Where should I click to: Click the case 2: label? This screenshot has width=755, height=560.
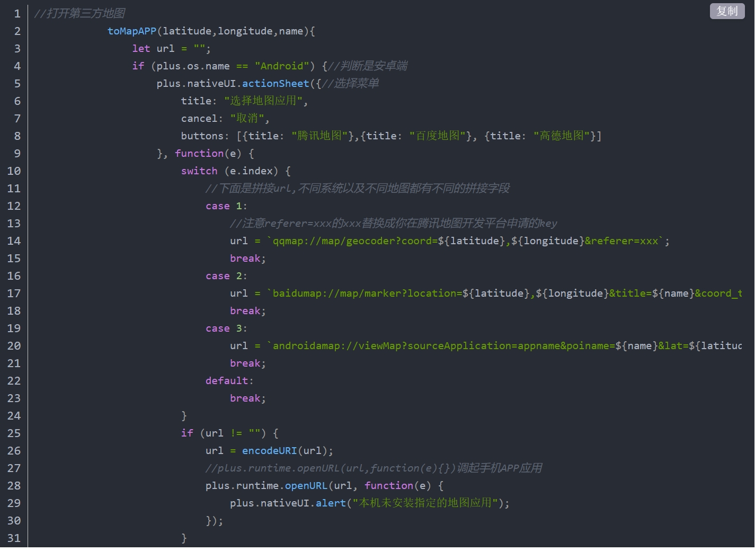[x=226, y=275]
